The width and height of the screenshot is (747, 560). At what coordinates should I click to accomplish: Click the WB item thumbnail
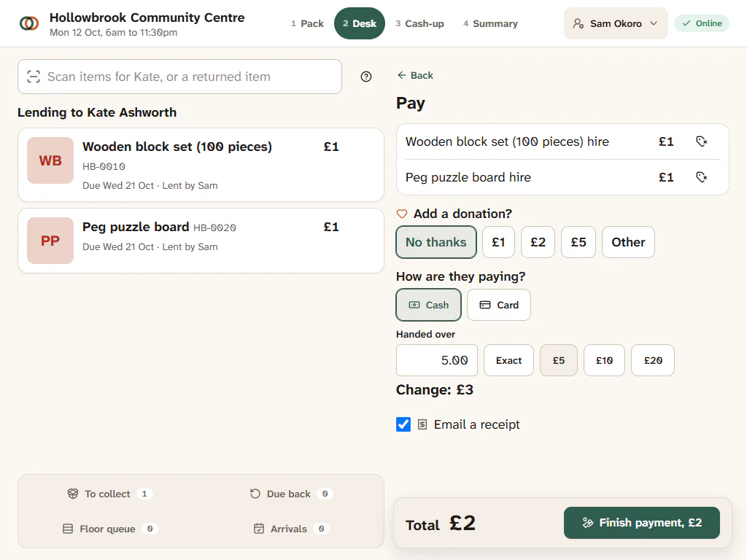coord(50,160)
